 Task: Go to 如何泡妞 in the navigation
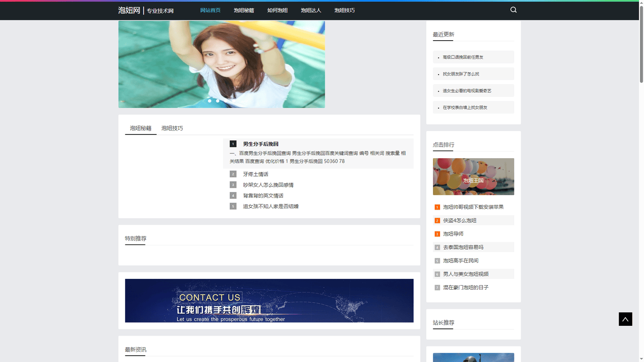277,10
